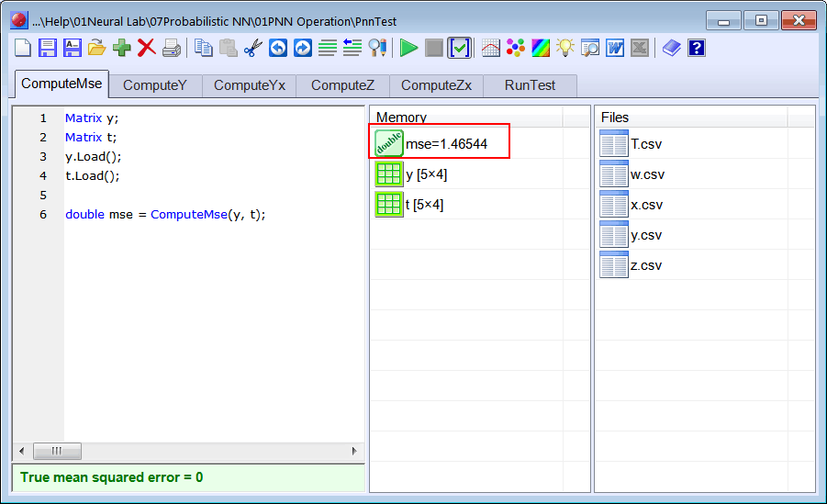This screenshot has width=827, height=504.
Task: Go to the ComputeZx tab
Action: [436, 85]
